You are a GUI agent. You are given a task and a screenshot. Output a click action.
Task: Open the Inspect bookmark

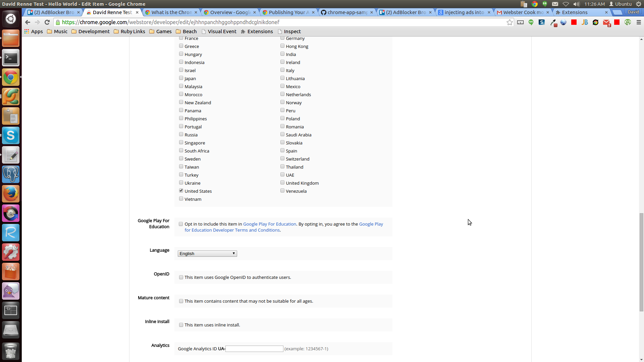pyautogui.click(x=289, y=32)
